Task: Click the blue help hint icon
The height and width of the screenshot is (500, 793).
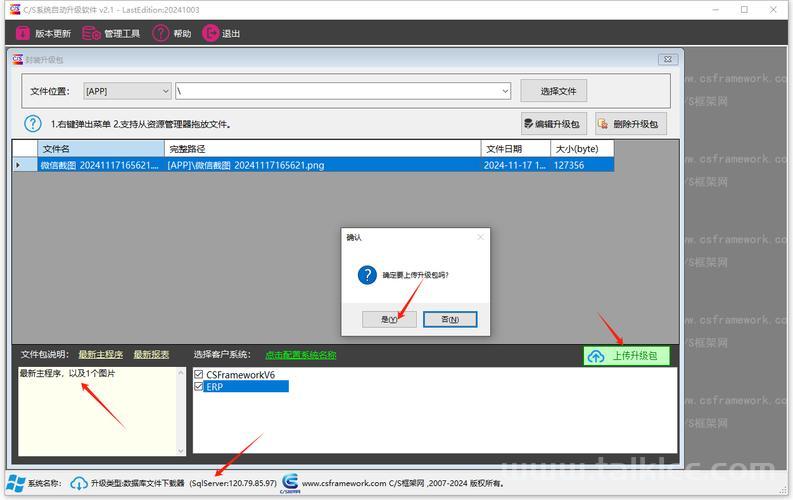Action: [x=32, y=124]
